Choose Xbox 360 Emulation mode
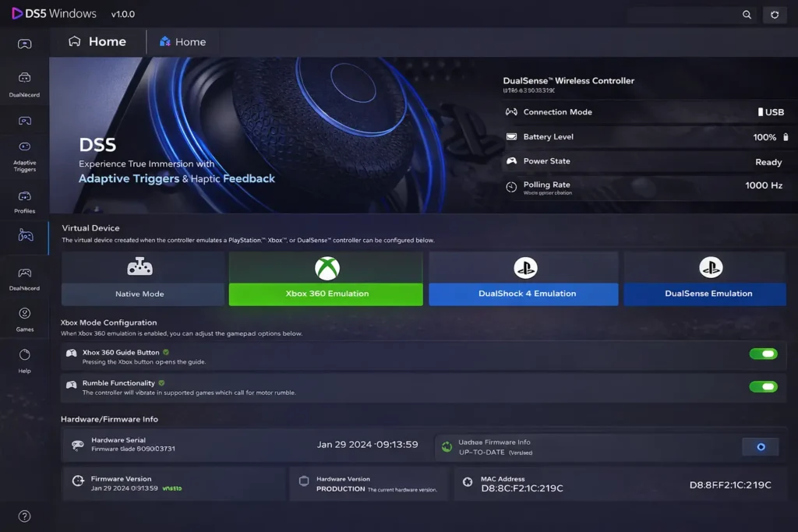This screenshot has width=798, height=532. coord(326,278)
